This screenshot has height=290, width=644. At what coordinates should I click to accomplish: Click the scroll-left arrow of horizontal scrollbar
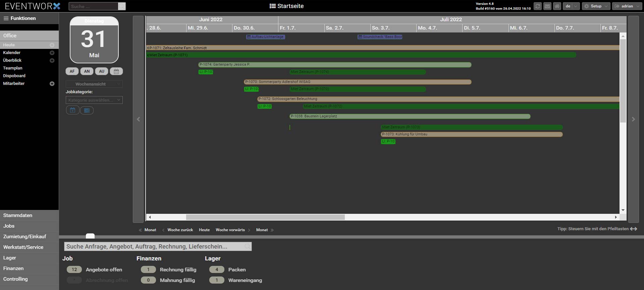[x=150, y=217]
